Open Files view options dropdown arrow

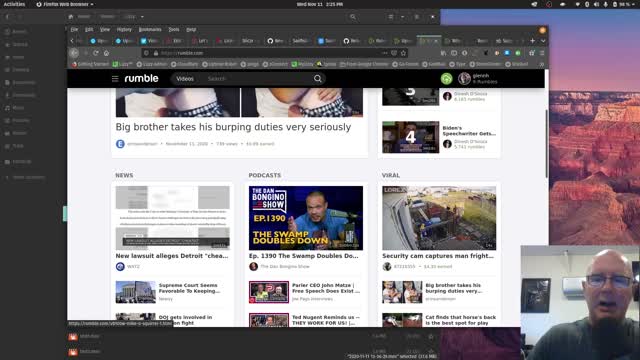pos(402,17)
